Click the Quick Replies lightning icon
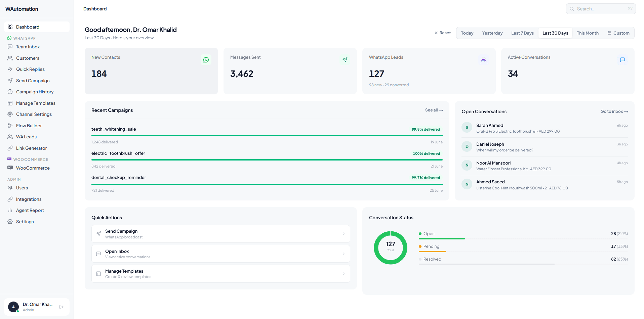Viewport: 644px width, 319px height. (x=10, y=69)
